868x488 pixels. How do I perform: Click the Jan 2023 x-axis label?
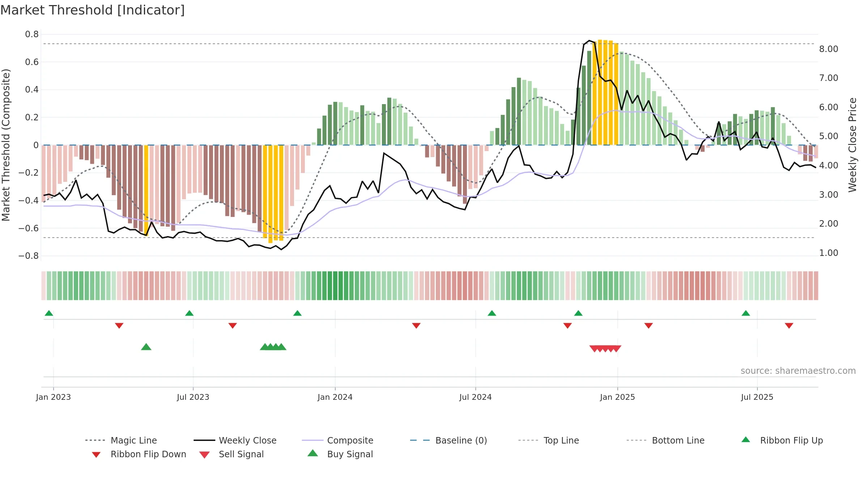click(53, 397)
